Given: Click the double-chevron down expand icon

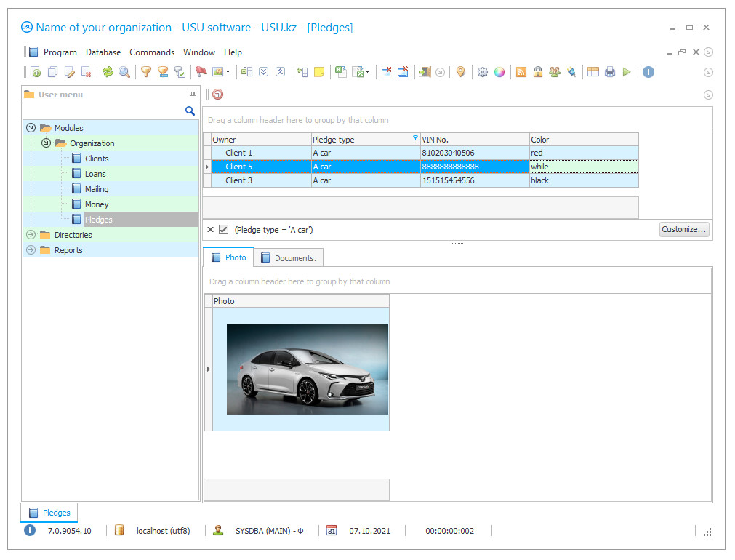Looking at the screenshot, I should [x=263, y=72].
